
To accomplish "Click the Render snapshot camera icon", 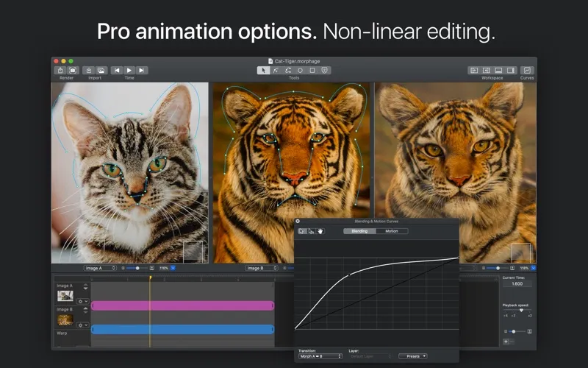I will [x=73, y=70].
